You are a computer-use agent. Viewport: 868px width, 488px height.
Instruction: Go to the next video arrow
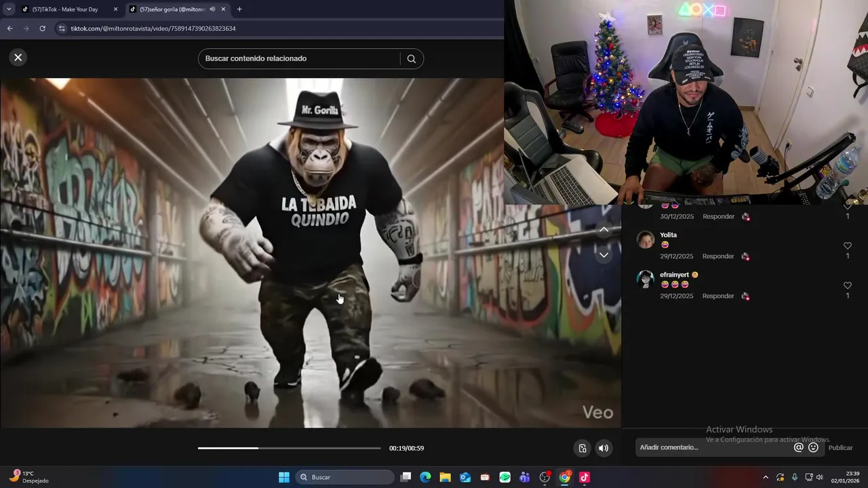(604, 255)
